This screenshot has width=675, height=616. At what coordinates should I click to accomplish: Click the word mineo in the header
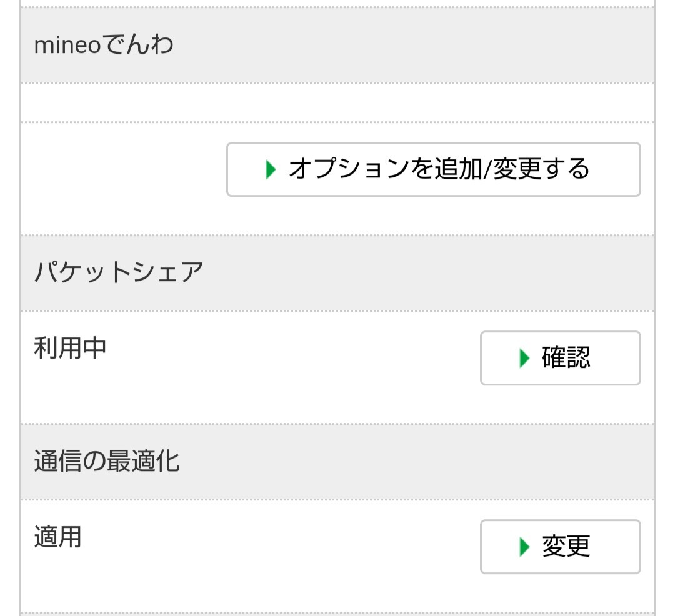pyautogui.click(x=67, y=46)
